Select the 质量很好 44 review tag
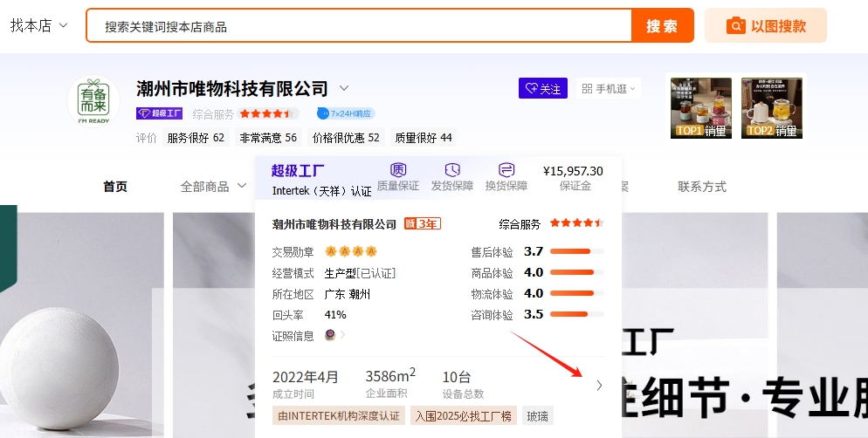868x438 pixels. 424,138
